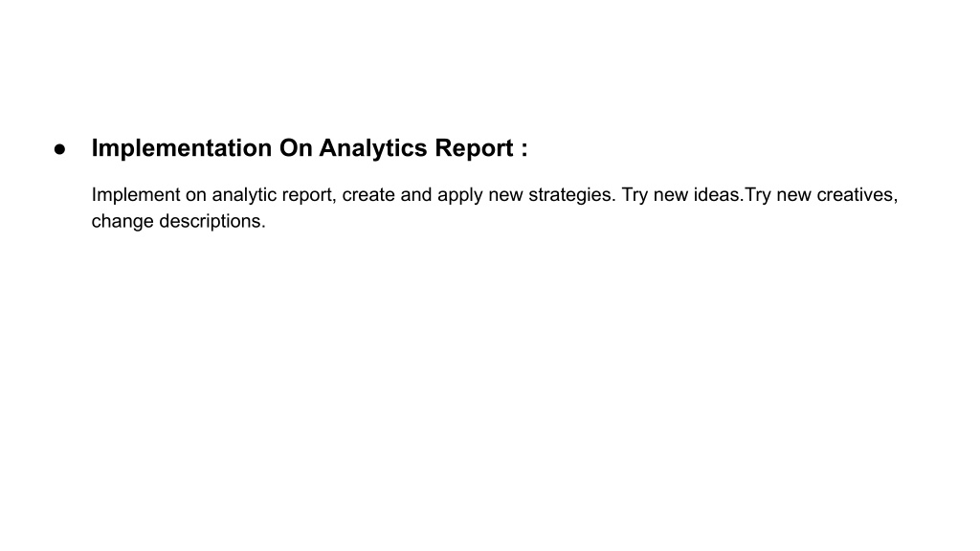Click the word "and" in the paragraph
This screenshot has height=551, width=980.
(415, 195)
